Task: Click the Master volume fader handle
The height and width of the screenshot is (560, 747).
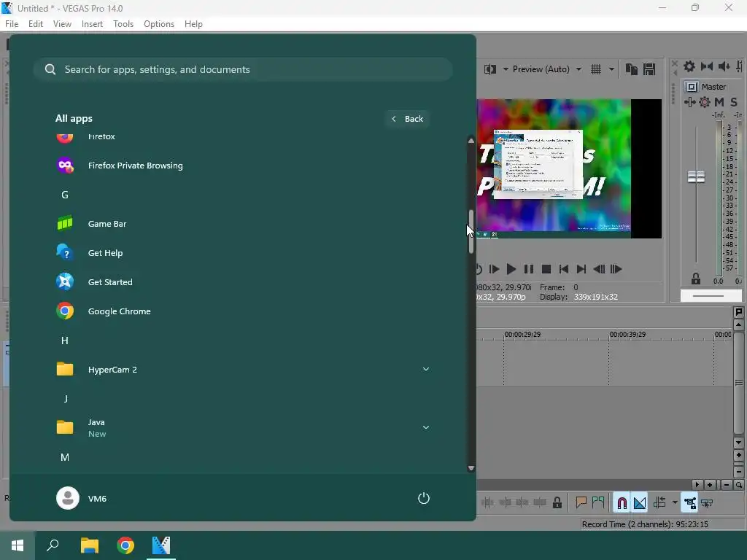Action: click(696, 176)
